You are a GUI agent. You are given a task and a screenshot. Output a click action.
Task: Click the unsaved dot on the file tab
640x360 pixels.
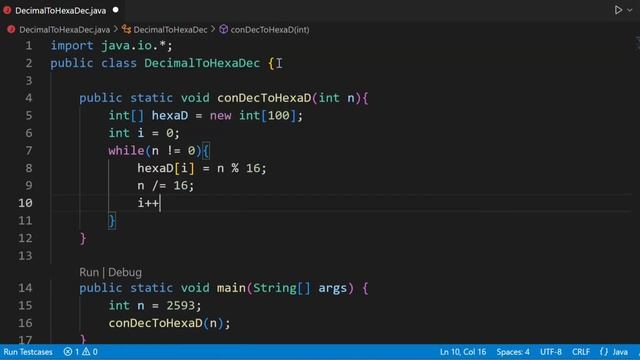tap(116, 10)
